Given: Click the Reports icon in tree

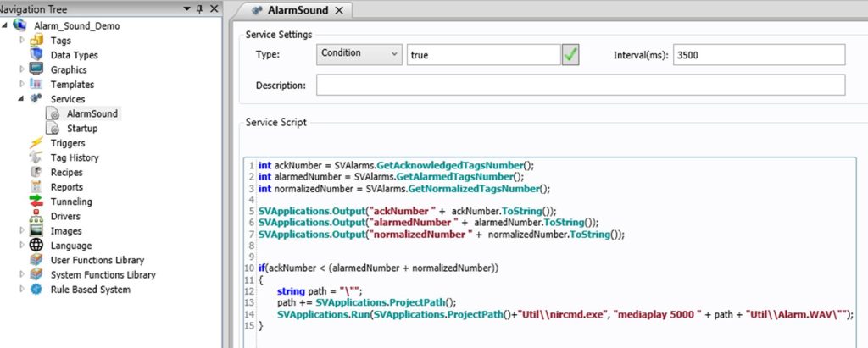Looking at the screenshot, I should point(36,187).
